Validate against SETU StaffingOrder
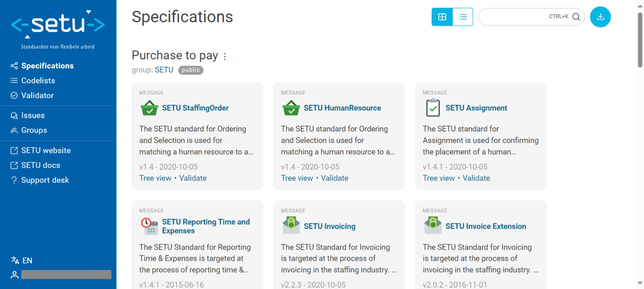 [x=193, y=178]
